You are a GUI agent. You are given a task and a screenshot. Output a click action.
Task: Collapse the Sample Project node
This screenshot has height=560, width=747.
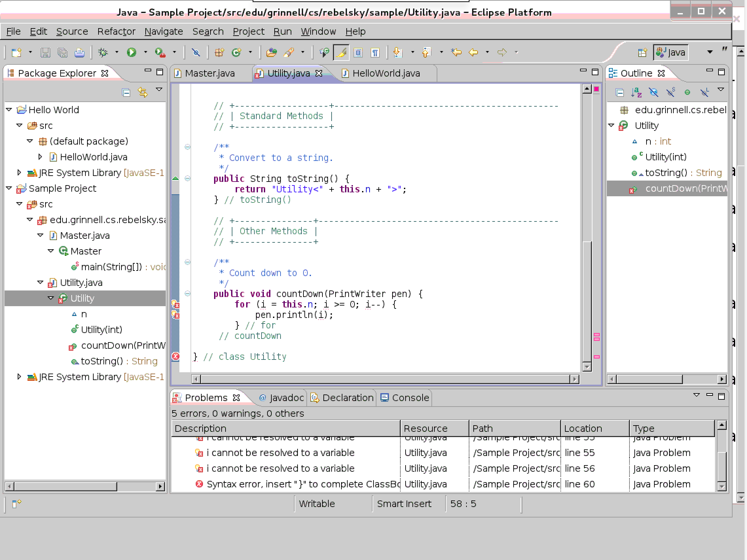coord(9,188)
